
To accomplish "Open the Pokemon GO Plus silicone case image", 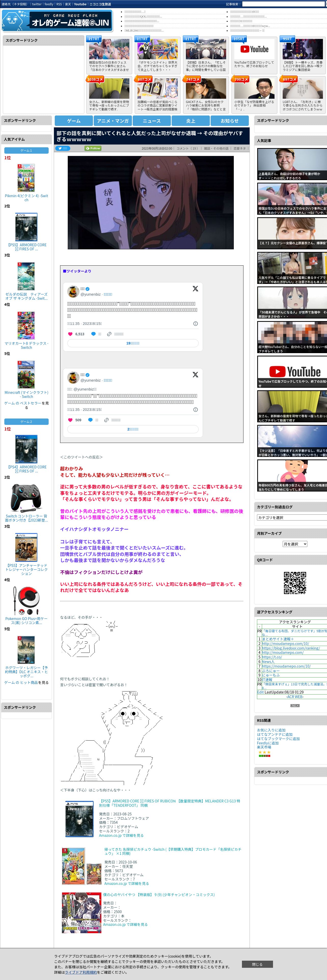I will pos(26,600).
